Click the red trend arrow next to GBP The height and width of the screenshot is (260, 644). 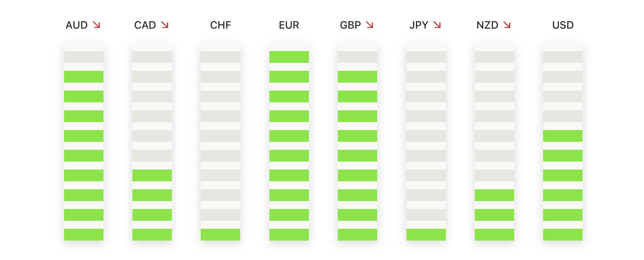(370, 25)
